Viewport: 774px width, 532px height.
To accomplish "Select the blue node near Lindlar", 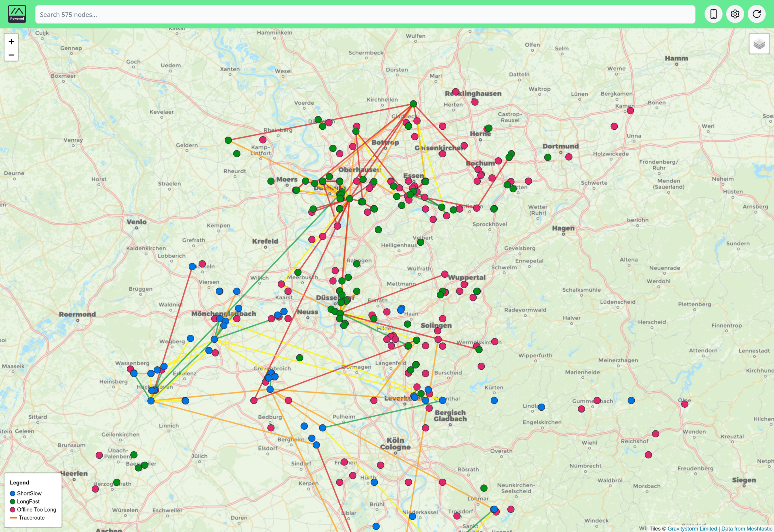I will tap(541, 407).
